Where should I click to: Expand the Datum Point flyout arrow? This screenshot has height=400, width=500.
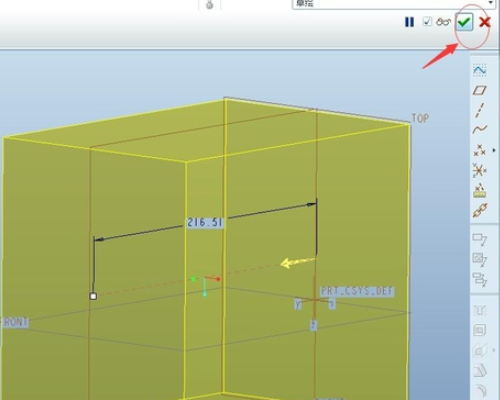(x=494, y=150)
